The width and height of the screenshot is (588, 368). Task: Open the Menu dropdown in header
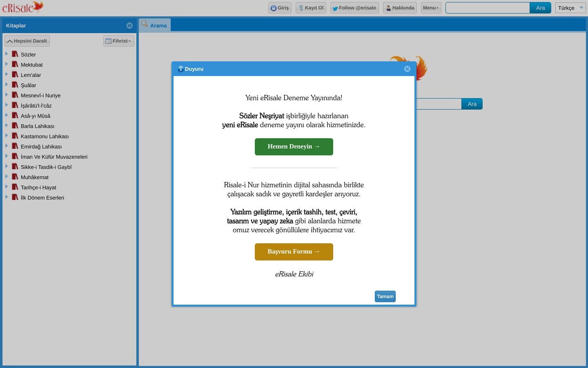pos(431,8)
